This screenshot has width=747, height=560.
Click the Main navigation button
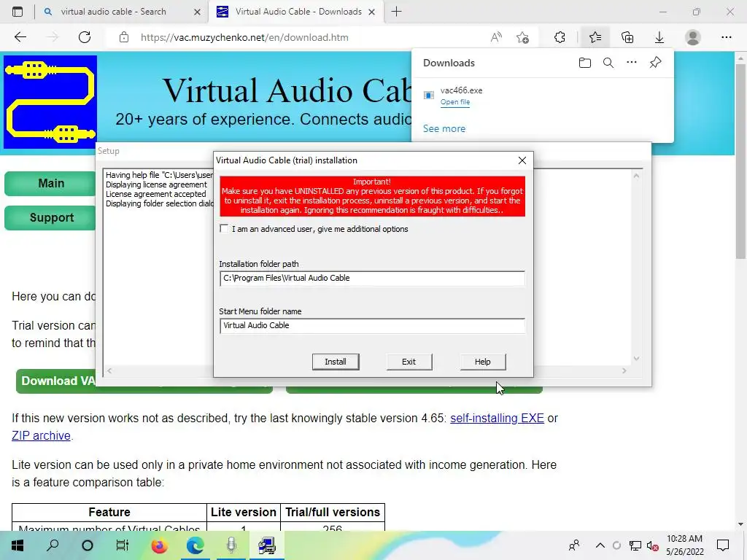[x=51, y=183]
